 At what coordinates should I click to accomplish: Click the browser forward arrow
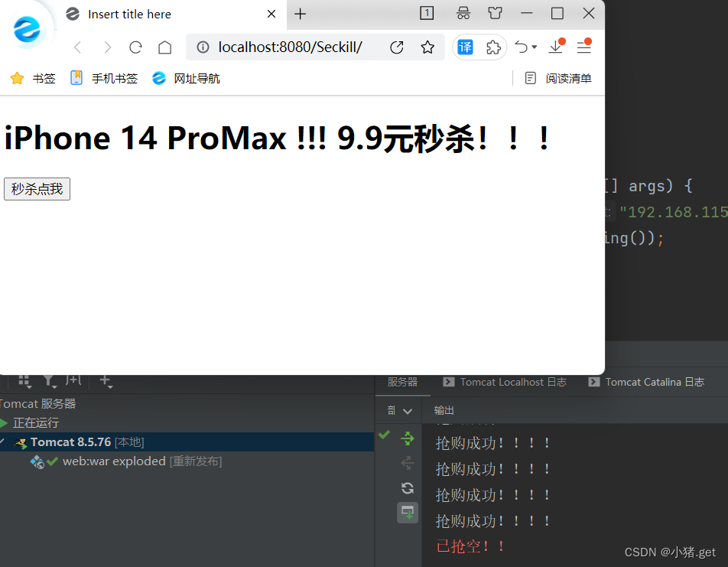point(107,47)
